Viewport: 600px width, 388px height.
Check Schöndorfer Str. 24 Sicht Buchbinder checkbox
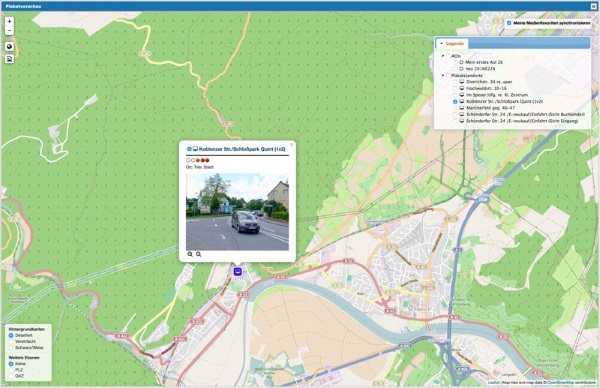click(455, 114)
